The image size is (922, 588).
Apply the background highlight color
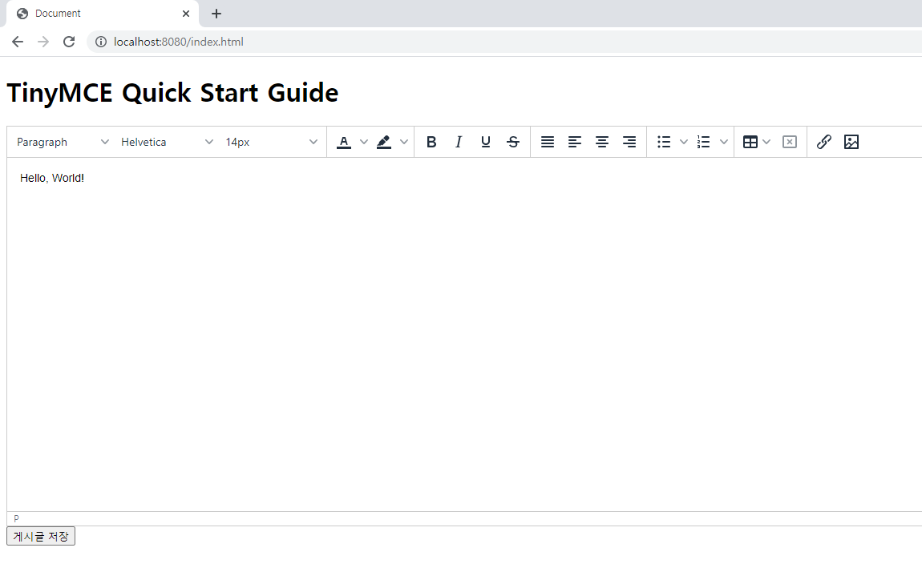tap(384, 142)
